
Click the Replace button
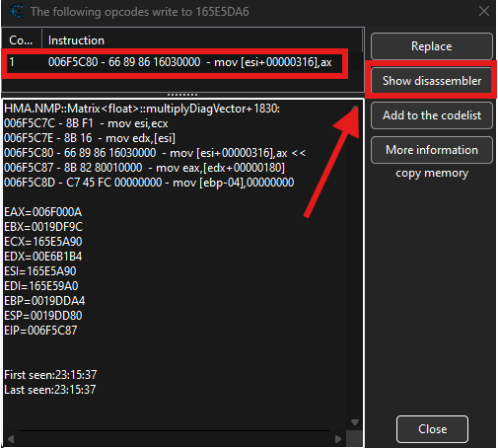(432, 46)
